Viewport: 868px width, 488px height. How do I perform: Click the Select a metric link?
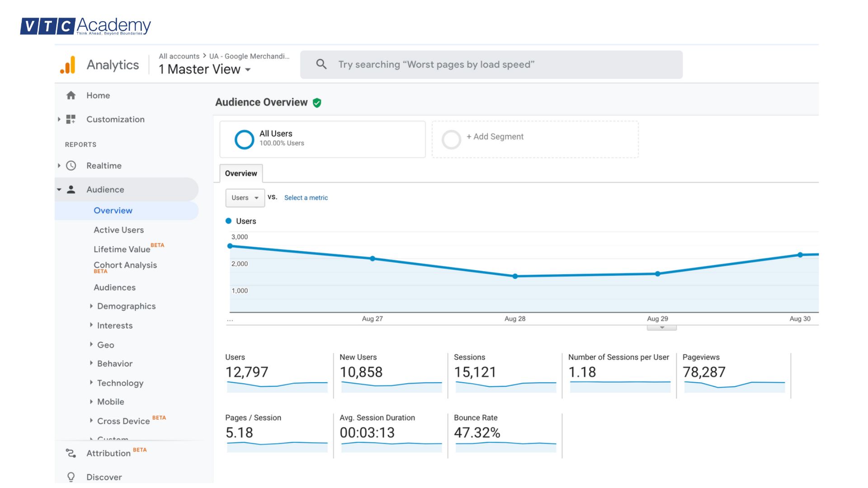306,197
